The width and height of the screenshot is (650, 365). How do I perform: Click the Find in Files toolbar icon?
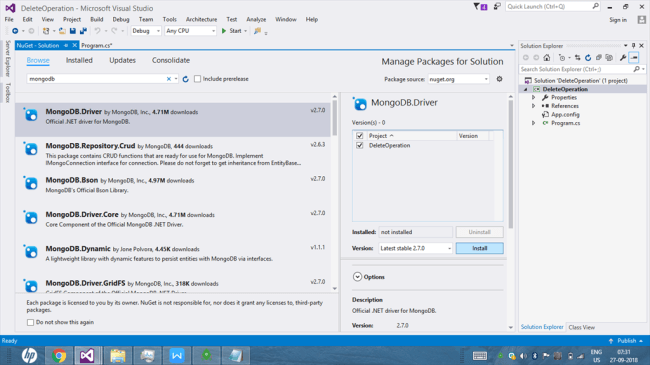coord(257,31)
